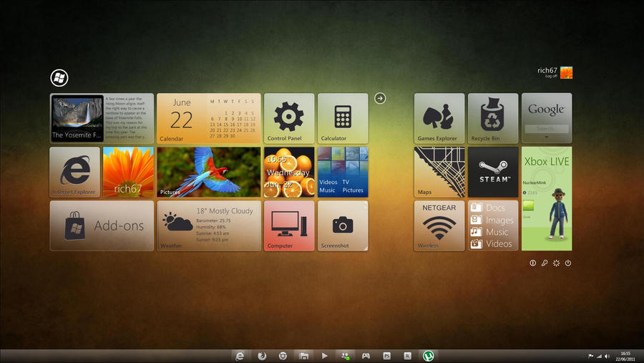This screenshot has height=363, width=644.
Task: Click the oranges clock tile showing 16:55
Action: [289, 173]
